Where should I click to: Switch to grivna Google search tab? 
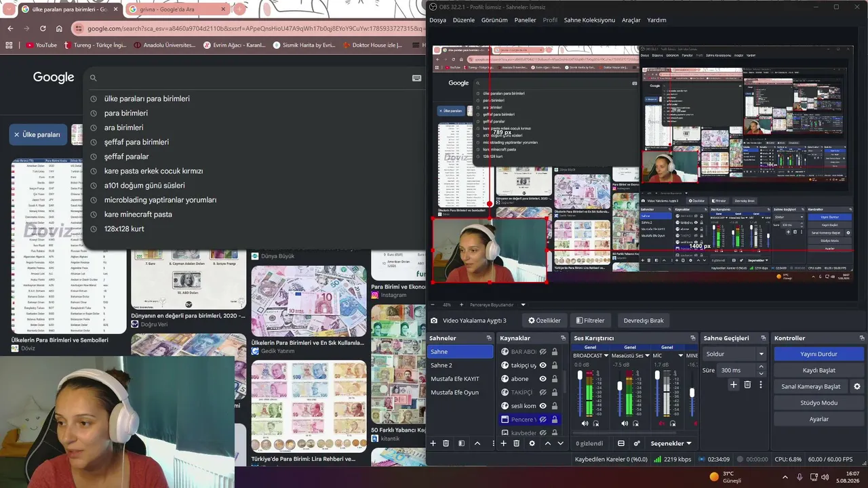tap(178, 9)
